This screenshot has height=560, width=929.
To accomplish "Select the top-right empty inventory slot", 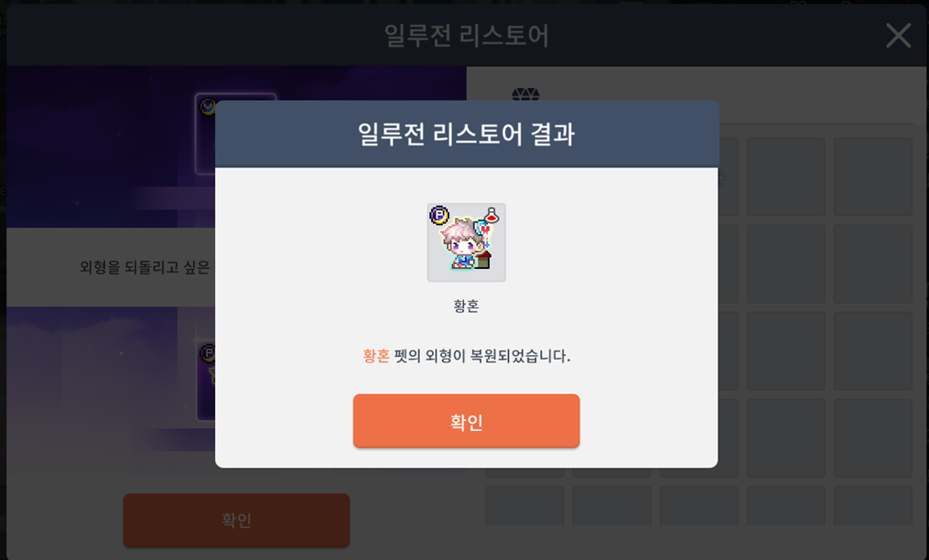I will 873,177.
